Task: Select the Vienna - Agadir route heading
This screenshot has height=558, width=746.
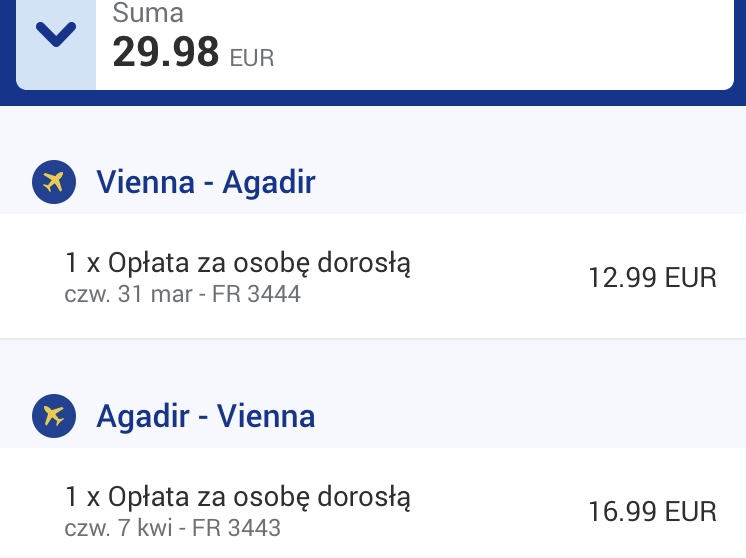Action: [x=206, y=182]
